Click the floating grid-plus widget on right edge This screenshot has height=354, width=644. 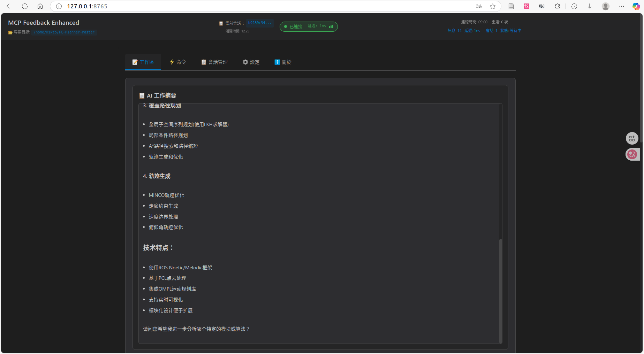pos(632,138)
